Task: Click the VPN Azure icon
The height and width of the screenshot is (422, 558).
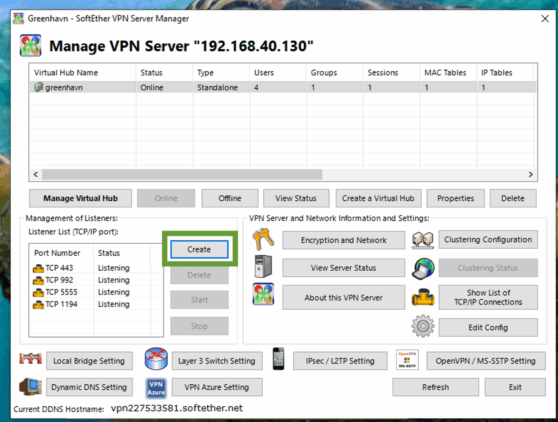Action: (156, 388)
